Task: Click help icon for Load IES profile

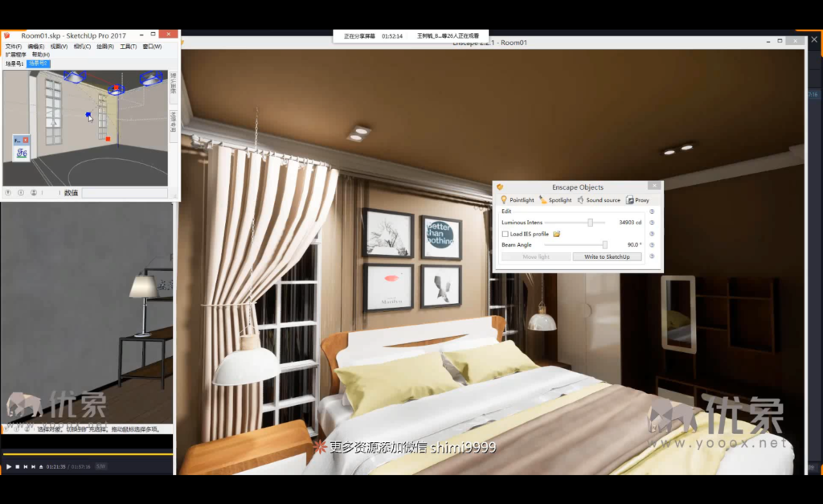Action: point(652,234)
